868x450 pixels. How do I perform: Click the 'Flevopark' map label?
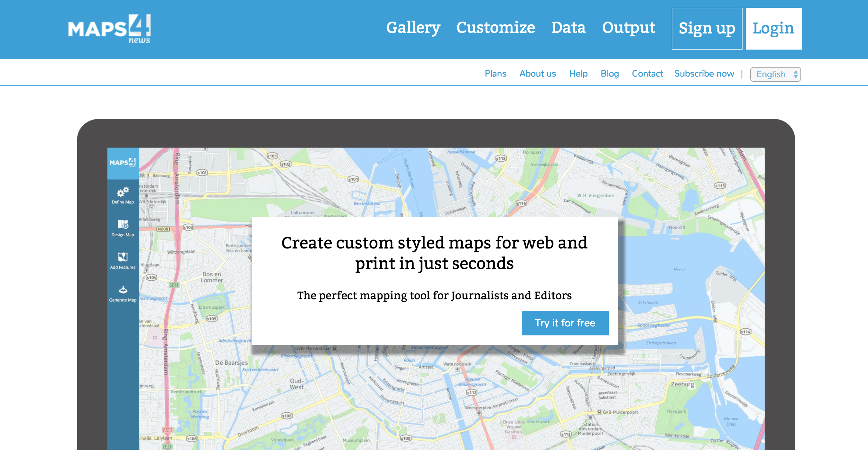[x=676, y=411]
